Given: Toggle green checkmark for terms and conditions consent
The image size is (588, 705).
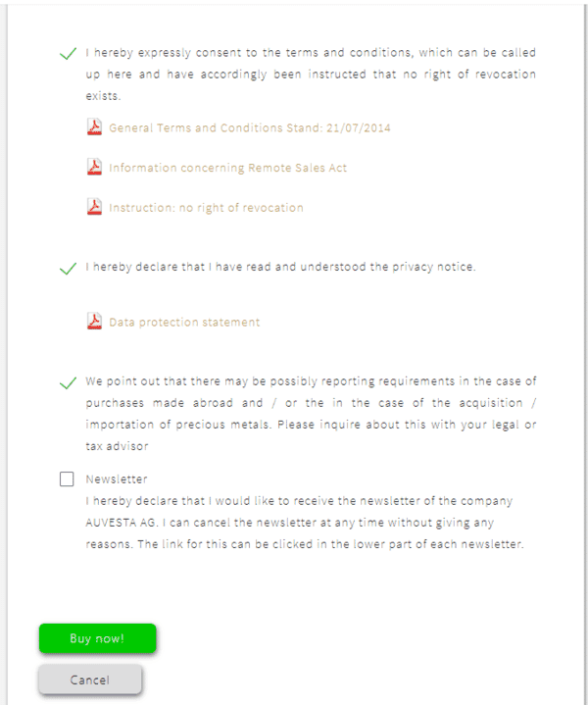Looking at the screenshot, I should coord(68,54).
